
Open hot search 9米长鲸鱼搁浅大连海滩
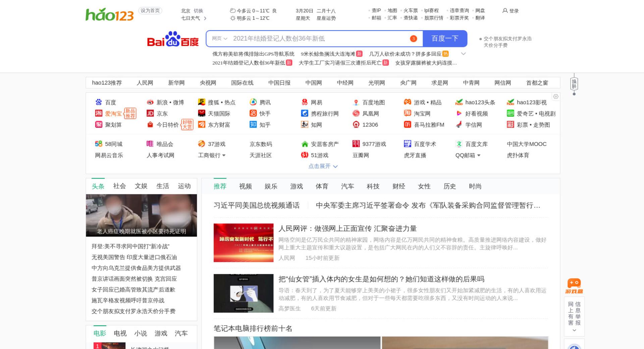click(x=328, y=54)
